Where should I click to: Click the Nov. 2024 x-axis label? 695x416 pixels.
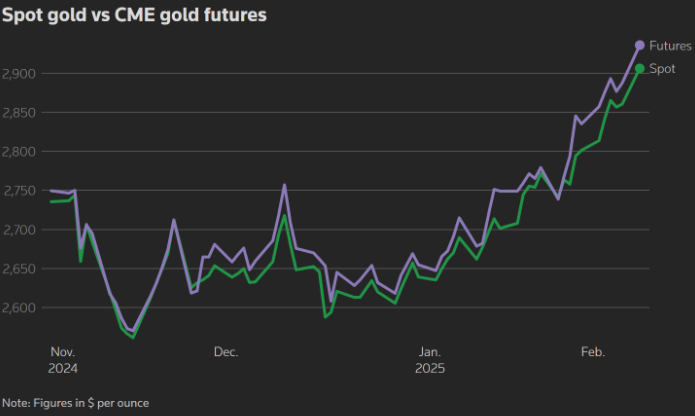[x=62, y=359]
